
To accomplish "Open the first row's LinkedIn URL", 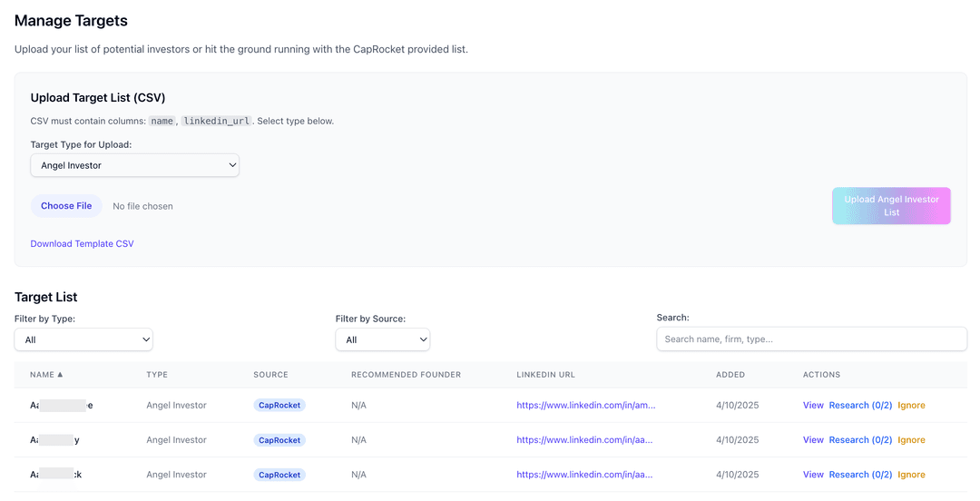I will [585, 406].
